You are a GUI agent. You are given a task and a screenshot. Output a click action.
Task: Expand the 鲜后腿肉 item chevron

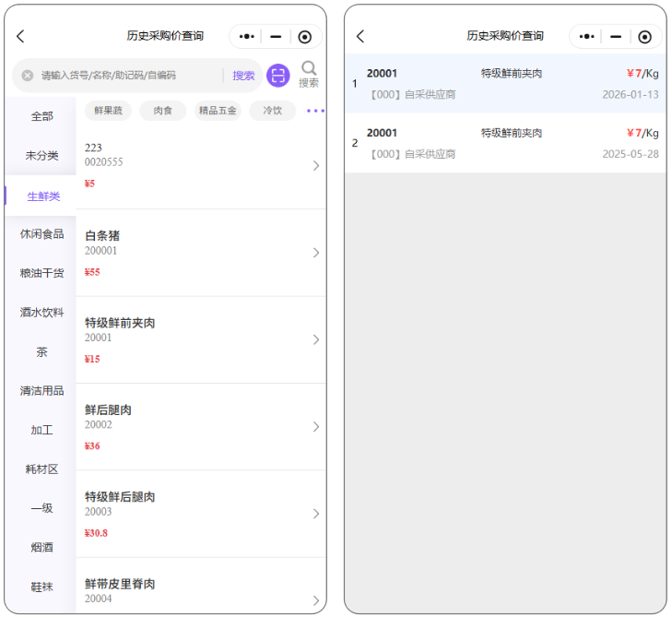coord(316,426)
